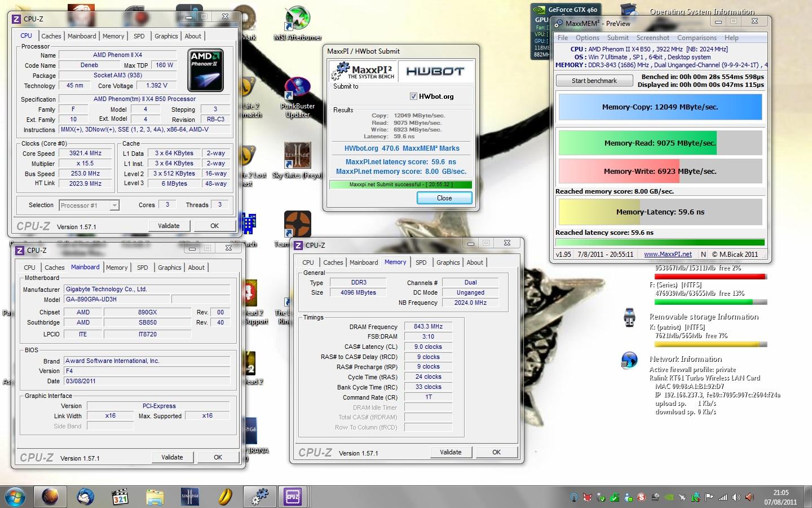Open the Options menu in MaxxMEM²
This screenshot has height=508, width=812.
[x=588, y=38]
